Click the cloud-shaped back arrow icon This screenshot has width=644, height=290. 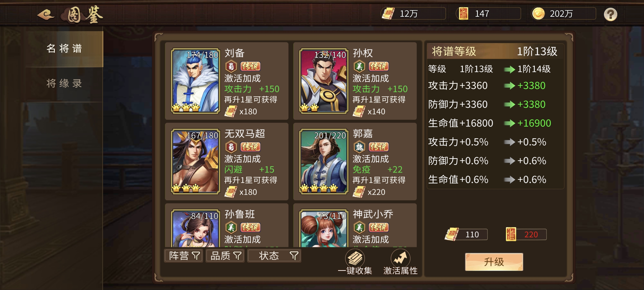pos(46,14)
